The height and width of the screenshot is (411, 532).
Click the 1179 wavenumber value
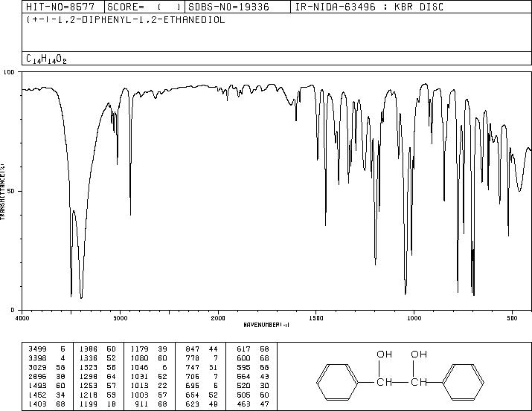(139, 349)
